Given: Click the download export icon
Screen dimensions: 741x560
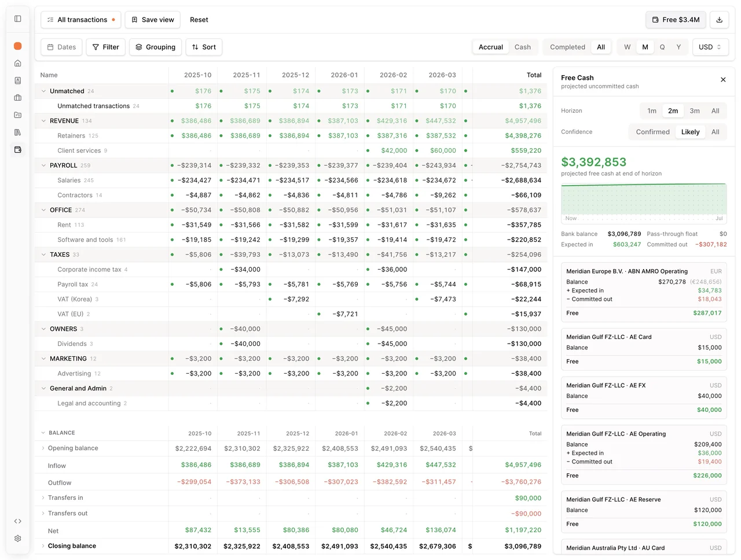Looking at the screenshot, I should (x=720, y=20).
